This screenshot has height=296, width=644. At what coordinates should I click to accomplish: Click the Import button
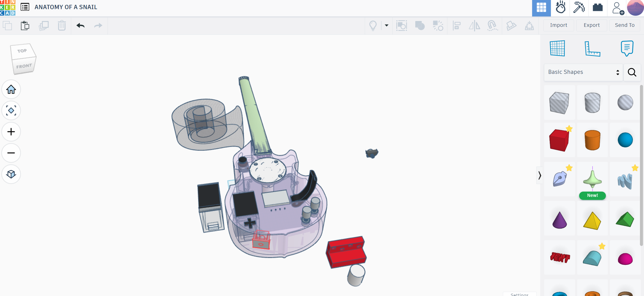558,25
